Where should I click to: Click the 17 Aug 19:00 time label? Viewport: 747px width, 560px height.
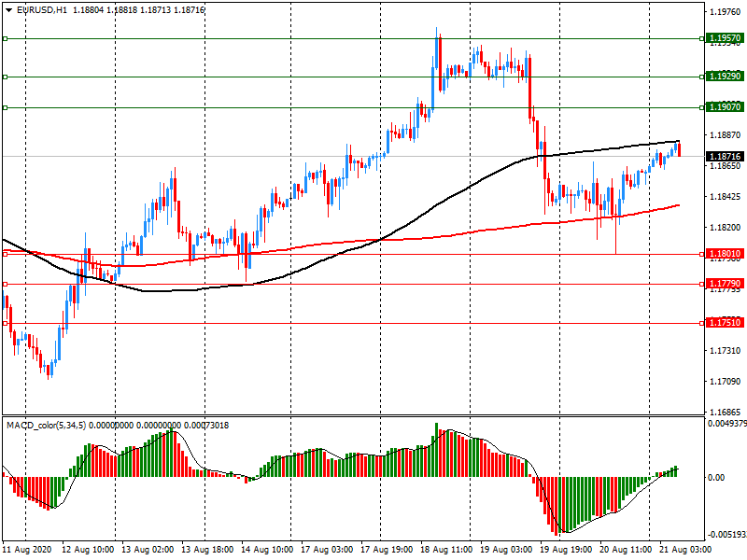[387, 550]
